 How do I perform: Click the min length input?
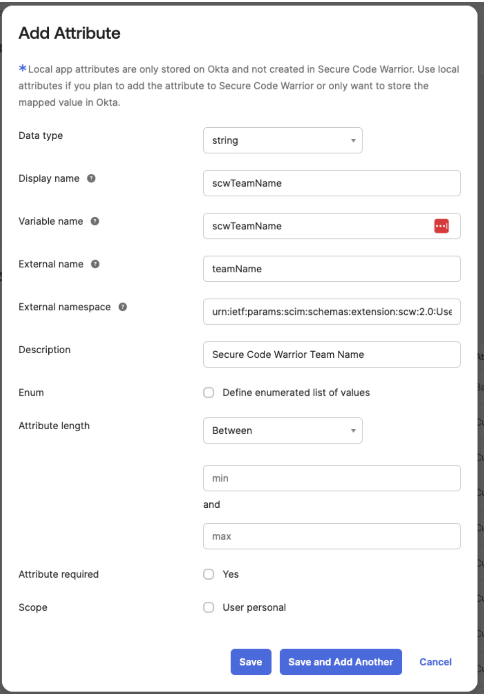(332, 478)
